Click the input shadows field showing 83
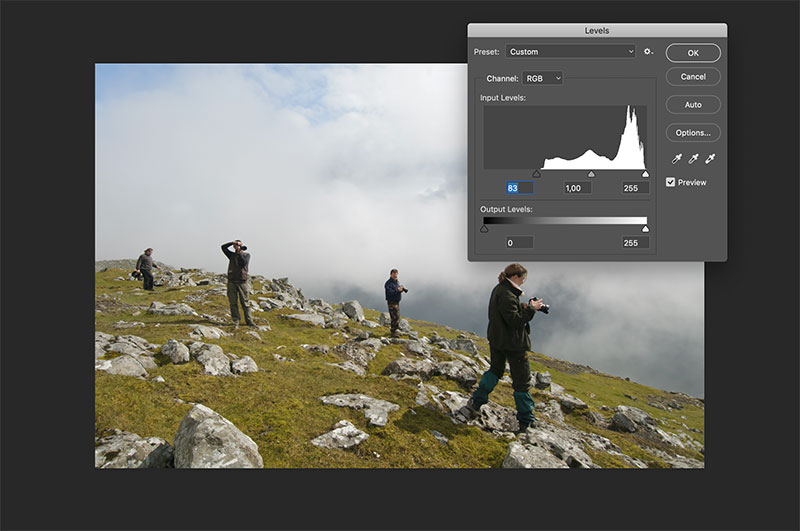 coord(519,188)
